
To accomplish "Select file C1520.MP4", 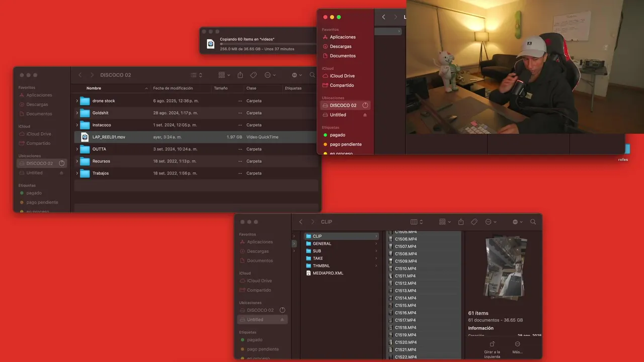I will pyautogui.click(x=424, y=342).
